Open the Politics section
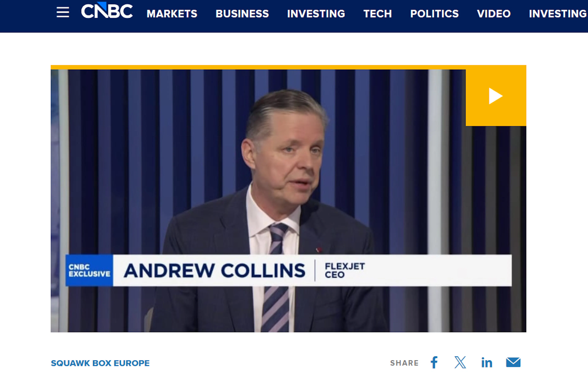The width and height of the screenshot is (588, 382). pos(434,14)
